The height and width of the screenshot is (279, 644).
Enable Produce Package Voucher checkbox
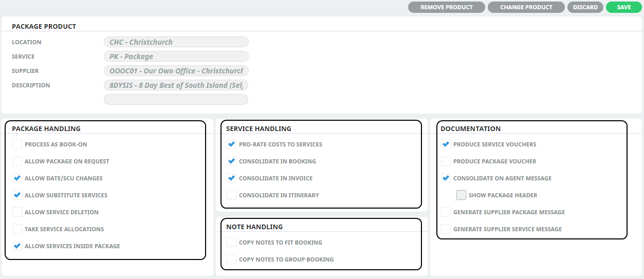446,161
